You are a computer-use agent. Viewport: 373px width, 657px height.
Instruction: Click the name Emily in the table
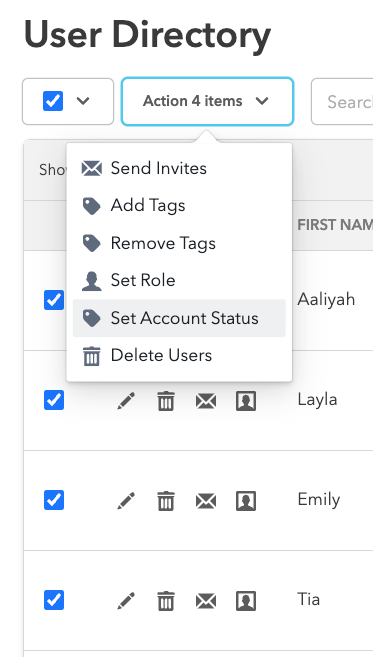319,500
